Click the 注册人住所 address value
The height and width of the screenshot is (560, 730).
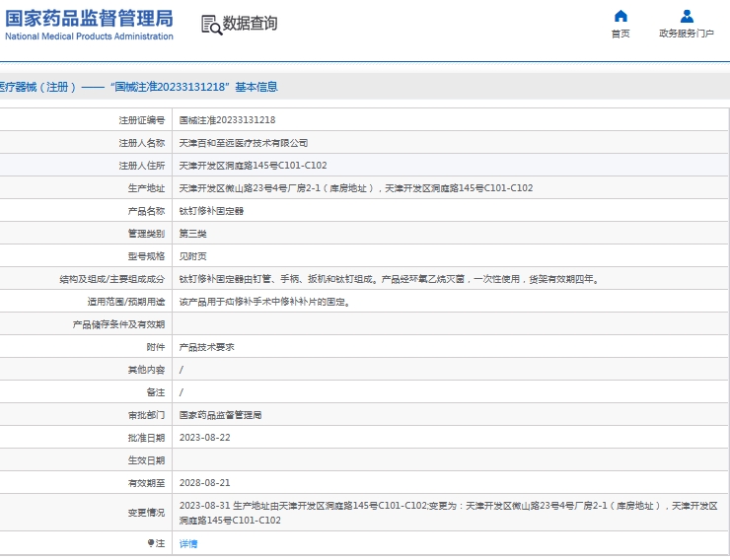[x=253, y=166]
